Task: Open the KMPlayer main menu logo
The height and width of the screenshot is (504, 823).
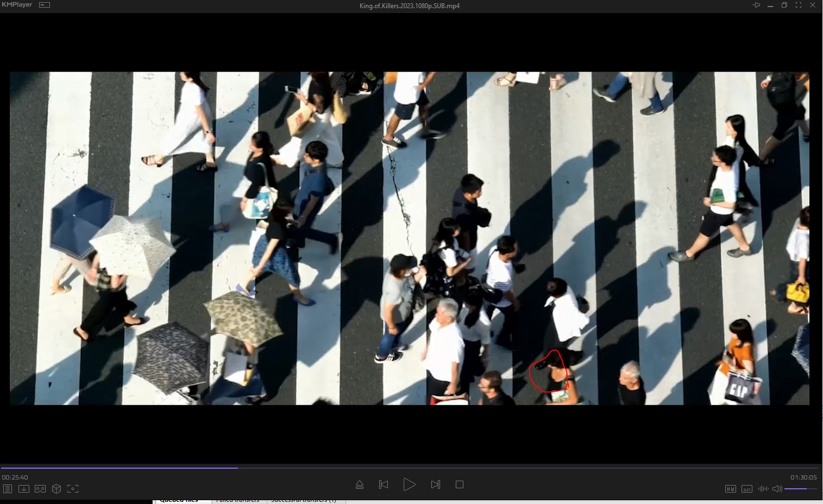Action: [17, 5]
